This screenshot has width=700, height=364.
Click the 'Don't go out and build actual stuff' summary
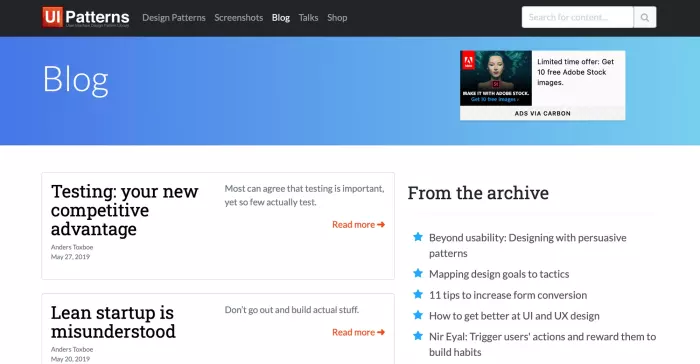click(292, 310)
